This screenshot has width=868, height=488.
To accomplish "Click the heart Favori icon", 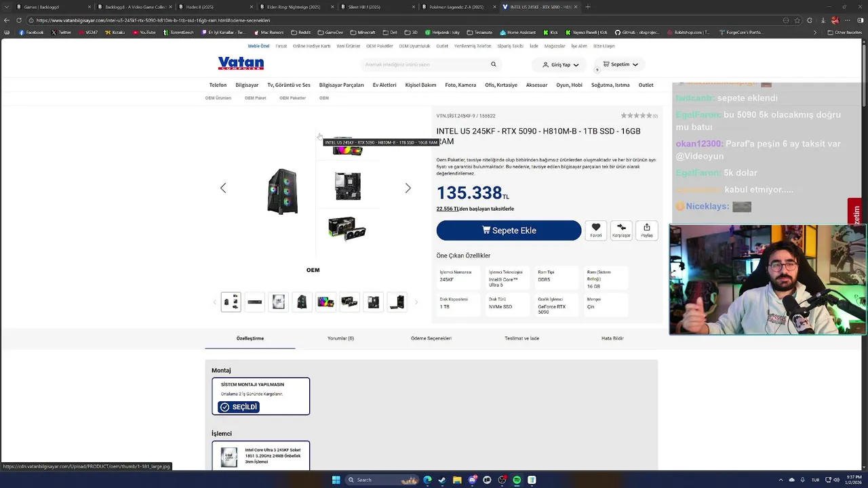I will click(x=596, y=228).
